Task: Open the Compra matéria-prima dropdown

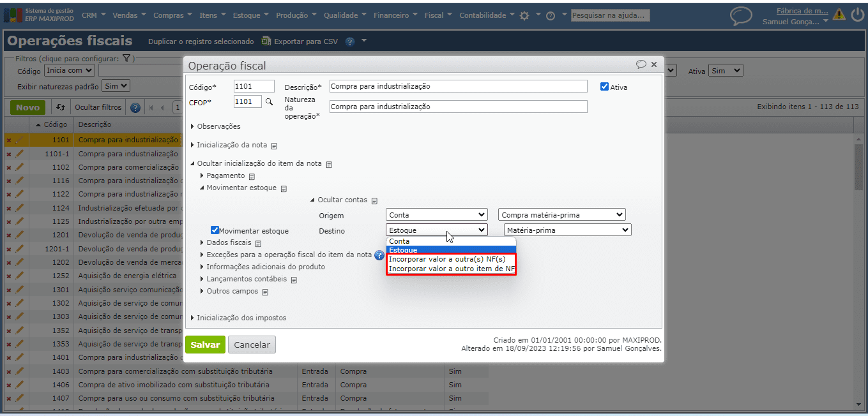Action: tap(562, 215)
